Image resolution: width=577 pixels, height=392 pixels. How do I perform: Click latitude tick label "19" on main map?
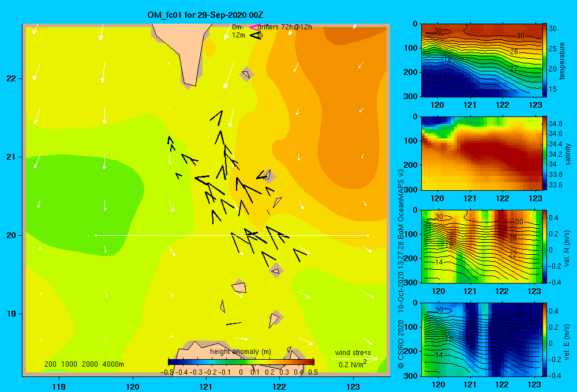12,314
